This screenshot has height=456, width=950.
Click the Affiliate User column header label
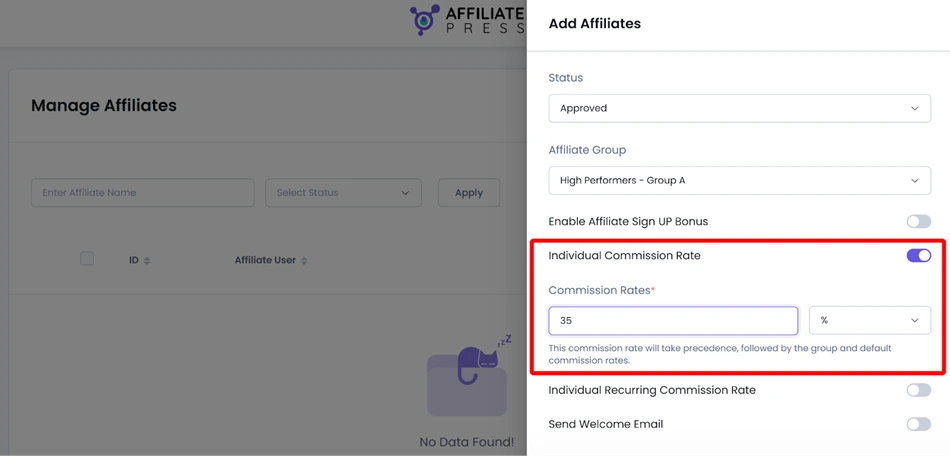pos(265,261)
